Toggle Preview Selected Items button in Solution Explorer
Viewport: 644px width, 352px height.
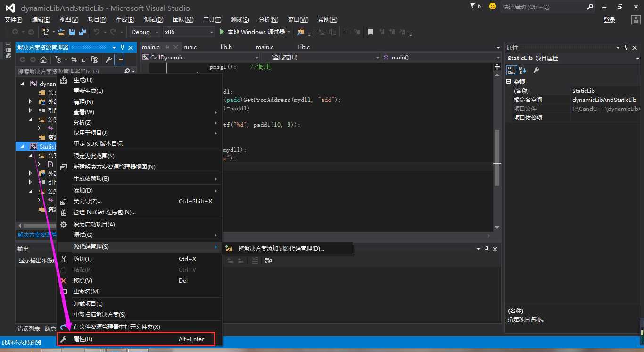coord(119,59)
